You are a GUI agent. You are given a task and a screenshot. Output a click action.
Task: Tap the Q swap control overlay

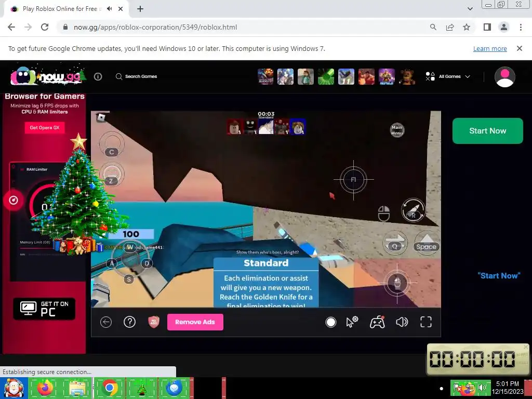click(395, 243)
